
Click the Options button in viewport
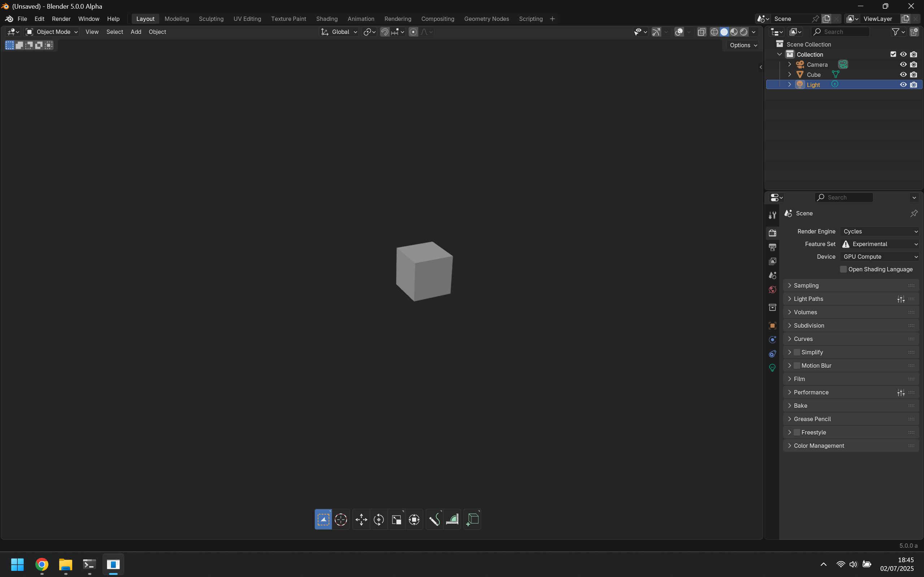point(743,45)
